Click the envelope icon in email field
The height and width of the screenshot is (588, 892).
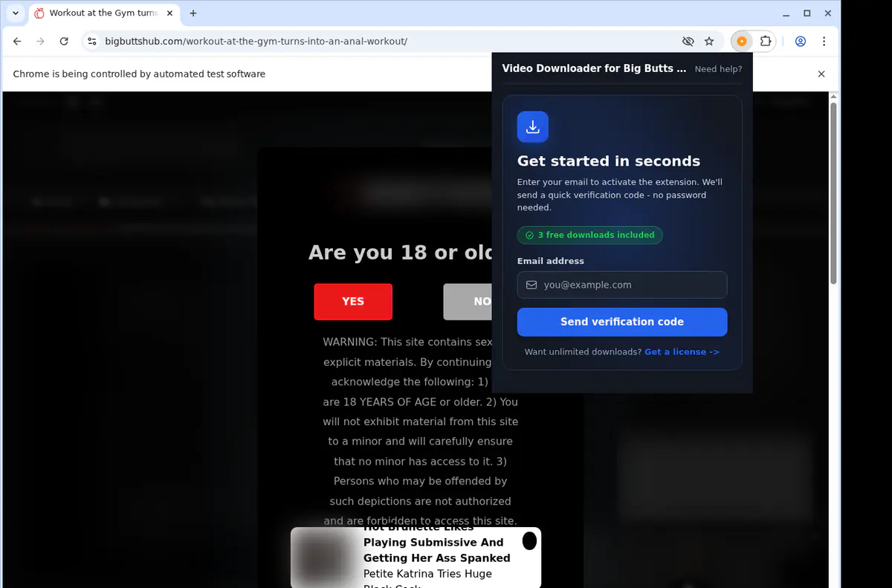tap(531, 285)
